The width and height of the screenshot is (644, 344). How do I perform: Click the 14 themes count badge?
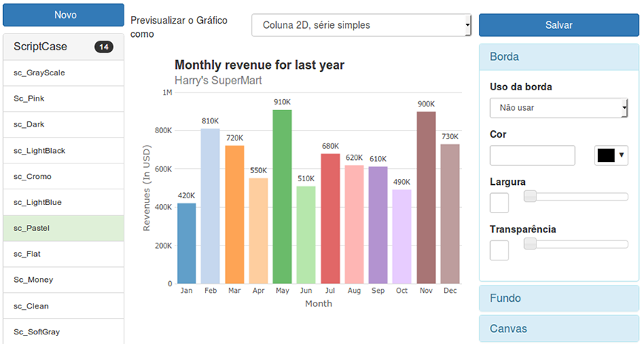point(104,47)
